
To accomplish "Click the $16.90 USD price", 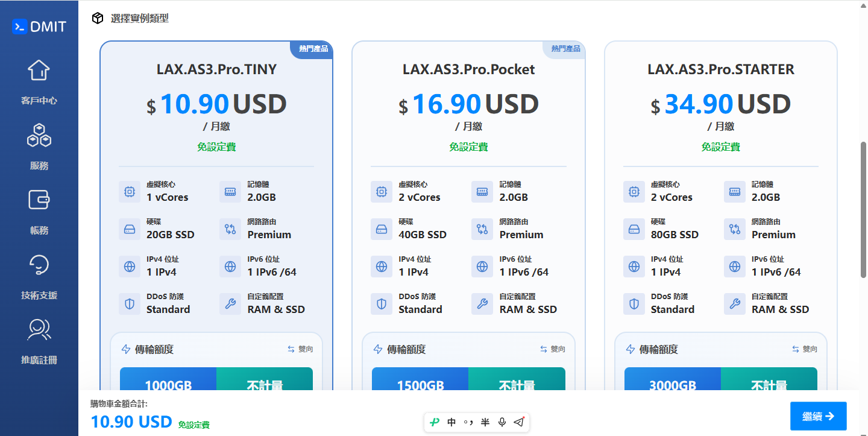I will point(468,104).
